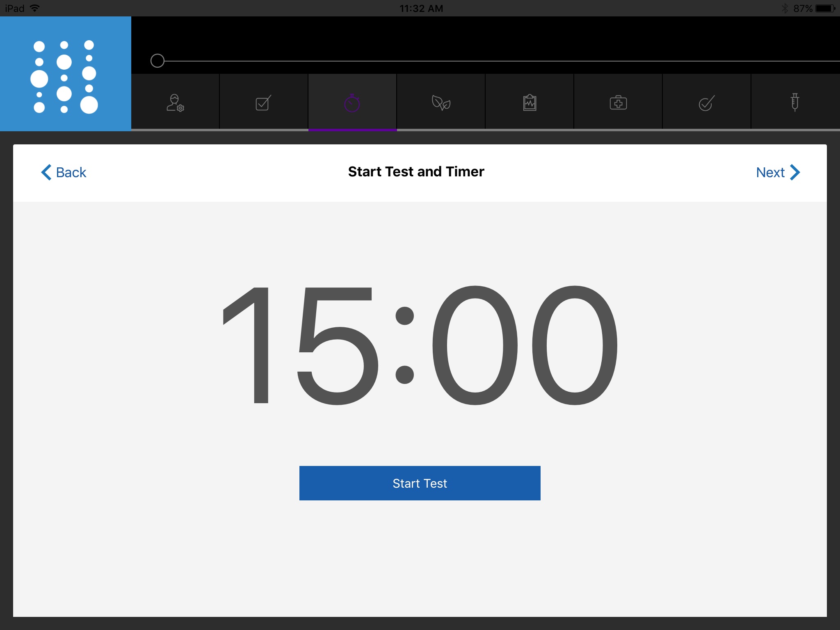840x630 pixels.
Task: Click the patient settings menu tab
Action: point(175,103)
